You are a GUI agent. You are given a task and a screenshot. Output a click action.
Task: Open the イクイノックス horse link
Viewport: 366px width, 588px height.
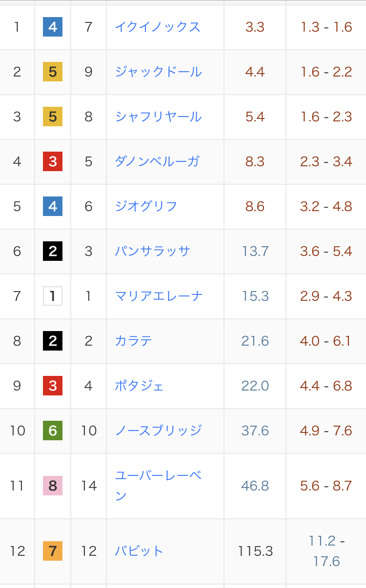[158, 27]
